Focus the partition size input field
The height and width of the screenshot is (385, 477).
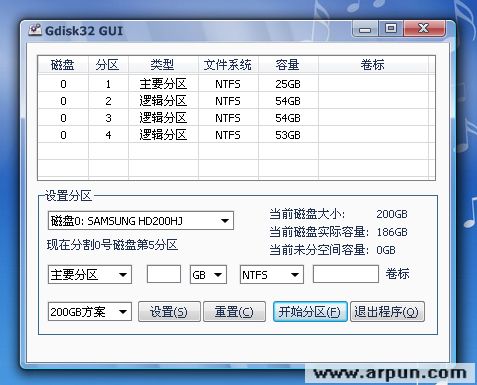click(164, 274)
